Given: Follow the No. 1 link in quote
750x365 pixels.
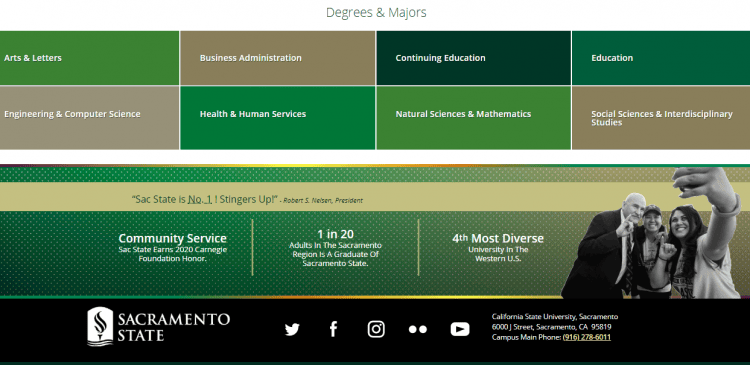Looking at the screenshot, I should point(200,199).
